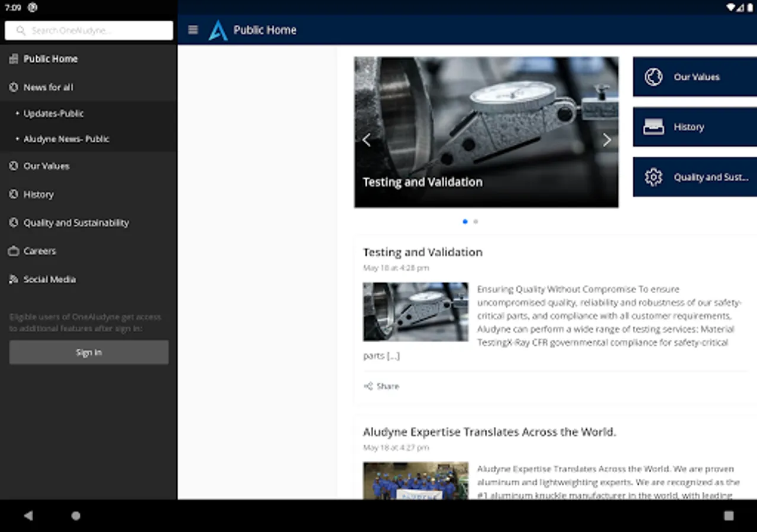The width and height of the screenshot is (757, 532).
Task: Click the gear icon on Quality tile
Action: coord(654,177)
